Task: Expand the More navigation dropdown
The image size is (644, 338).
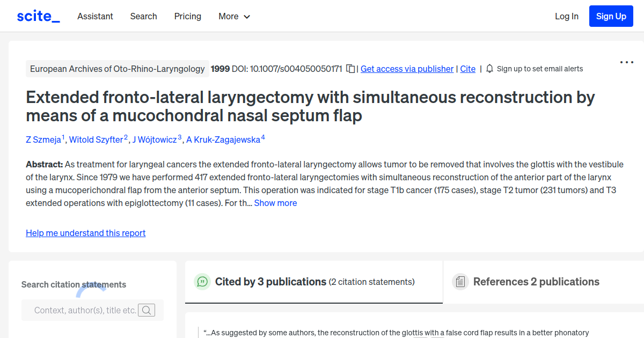Action: (x=234, y=16)
